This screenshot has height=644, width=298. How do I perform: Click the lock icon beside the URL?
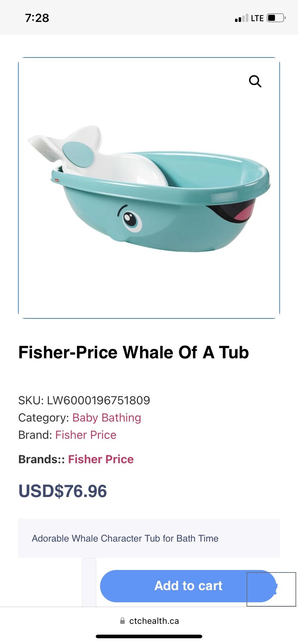coord(122,621)
